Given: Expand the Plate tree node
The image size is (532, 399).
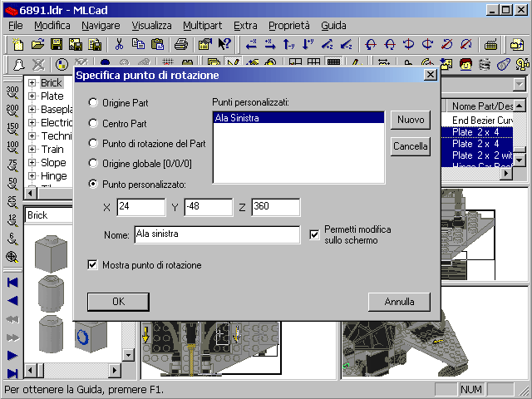Looking at the screenshot, I should 32,96.
